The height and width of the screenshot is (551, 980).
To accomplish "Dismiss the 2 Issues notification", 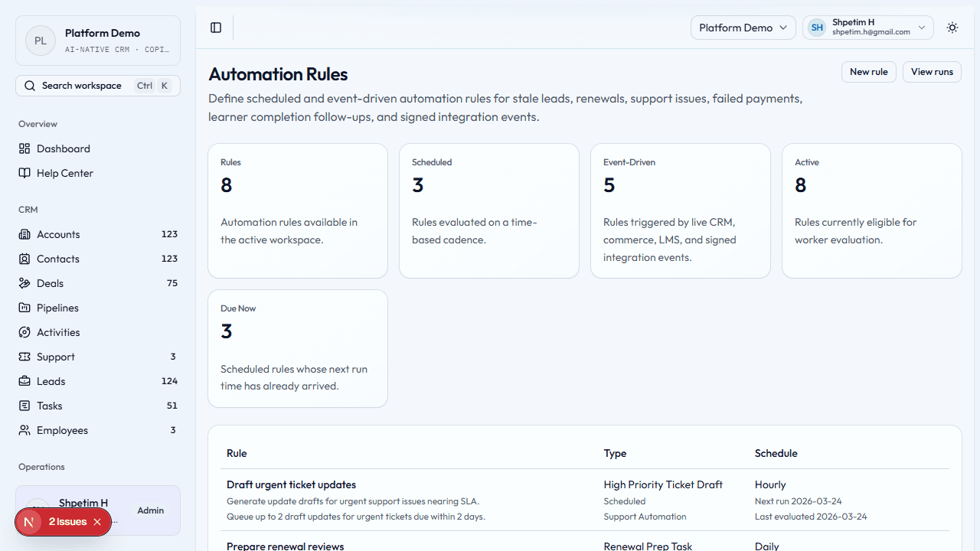I will (96, 521).
